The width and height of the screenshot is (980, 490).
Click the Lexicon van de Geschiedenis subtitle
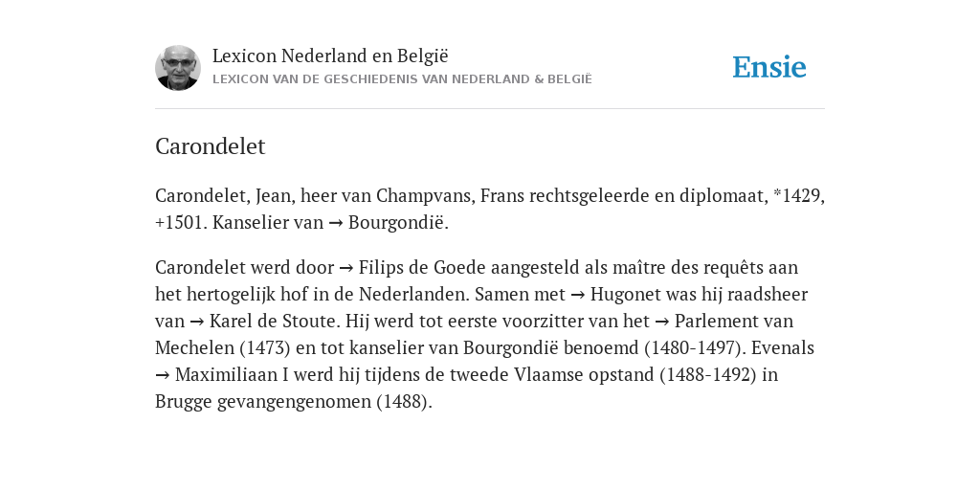point(402,79)
